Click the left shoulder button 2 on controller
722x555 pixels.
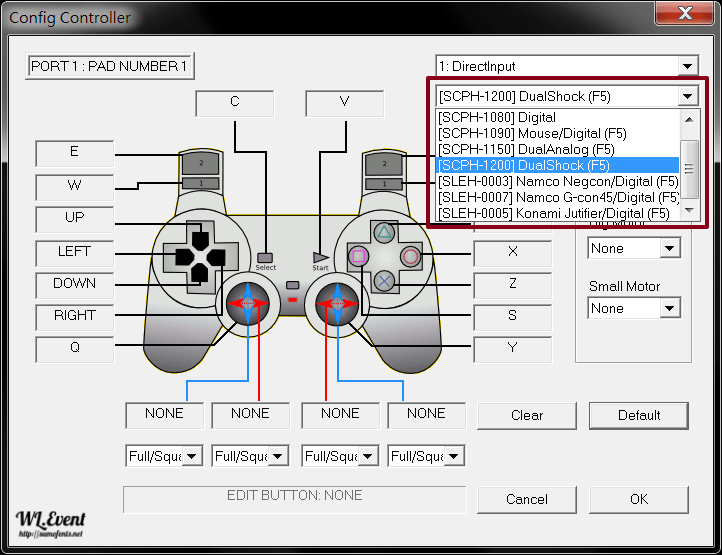tap(201, 163)
